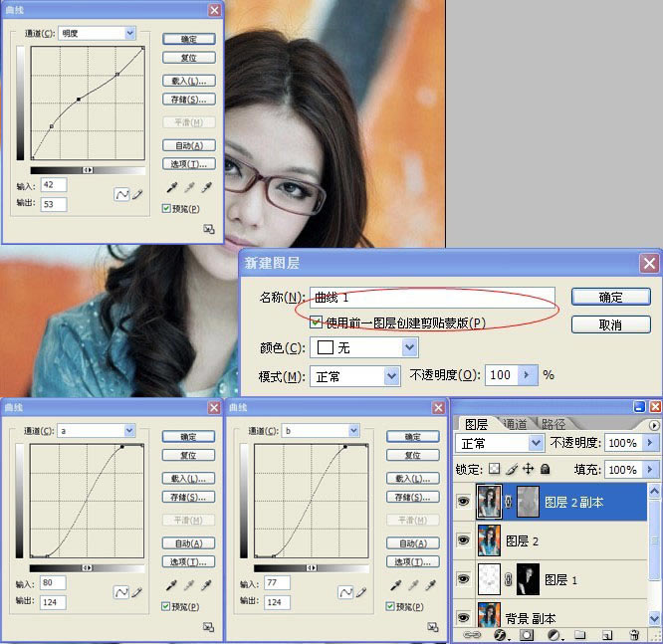Toggle preview checkbox in channel a curves dialog
The height and width of the screenshot is (644, 663).
(165, 606)
